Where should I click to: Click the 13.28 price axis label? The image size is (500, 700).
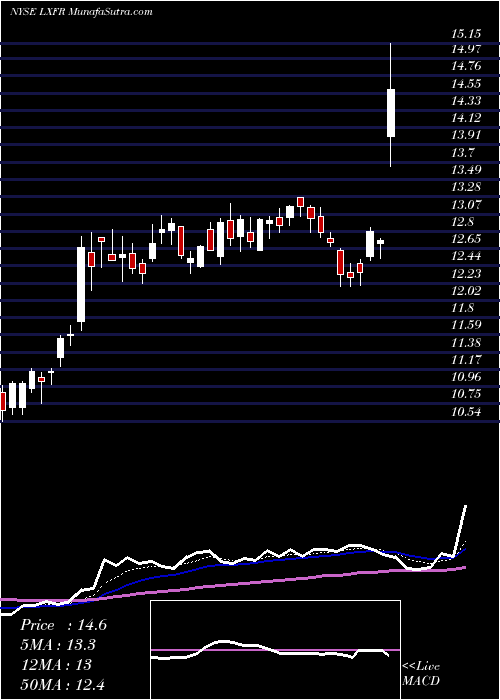[x=466, y=187]
